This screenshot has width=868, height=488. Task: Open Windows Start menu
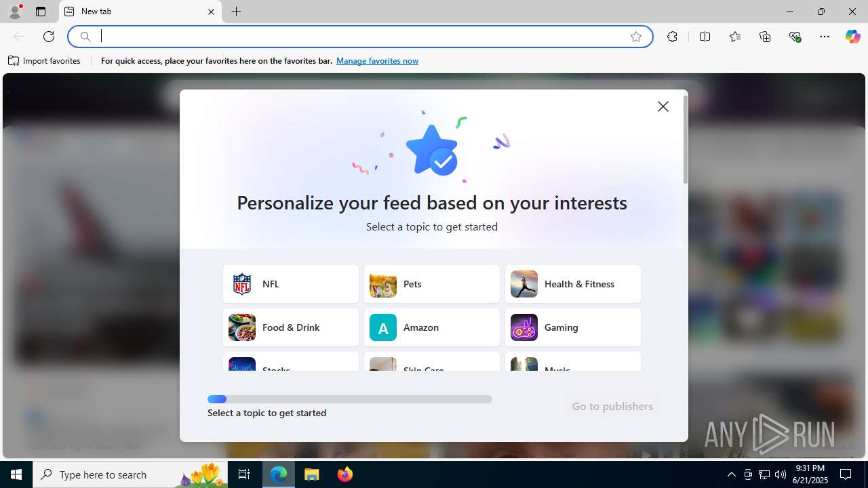click(x=16, y=474)
